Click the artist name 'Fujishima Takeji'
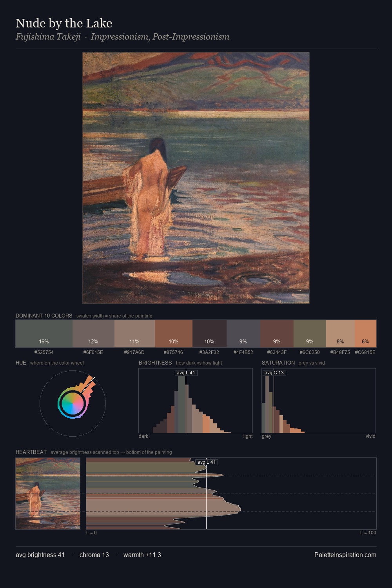This screenshot has width=392, height=588. point(48,37)
